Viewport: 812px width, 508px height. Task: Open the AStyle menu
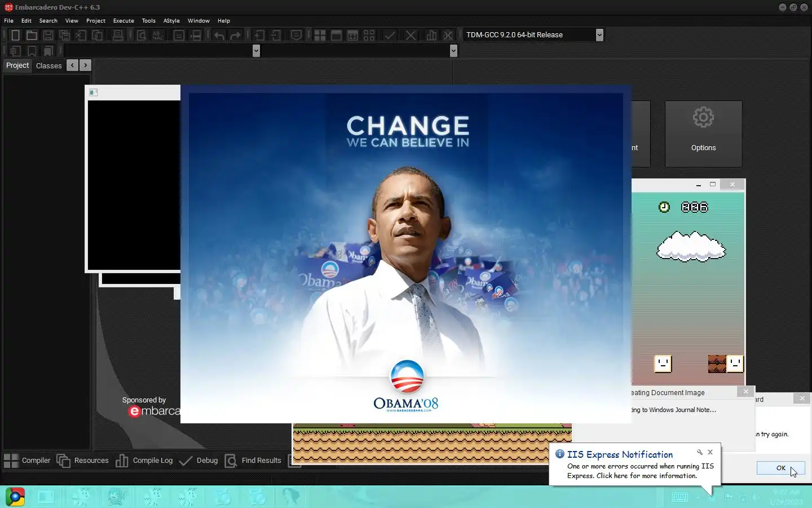tap(171, 20)
